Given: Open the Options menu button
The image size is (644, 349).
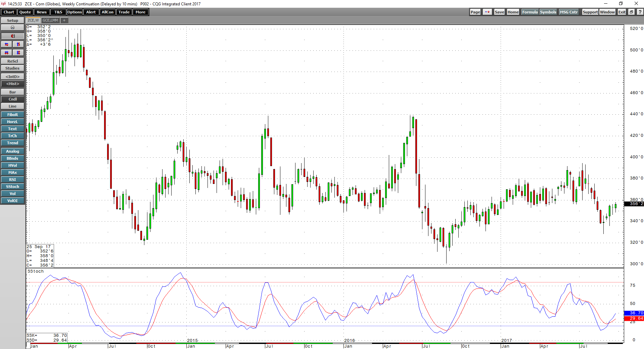Looking at the screenshot, I should [75, 12].
